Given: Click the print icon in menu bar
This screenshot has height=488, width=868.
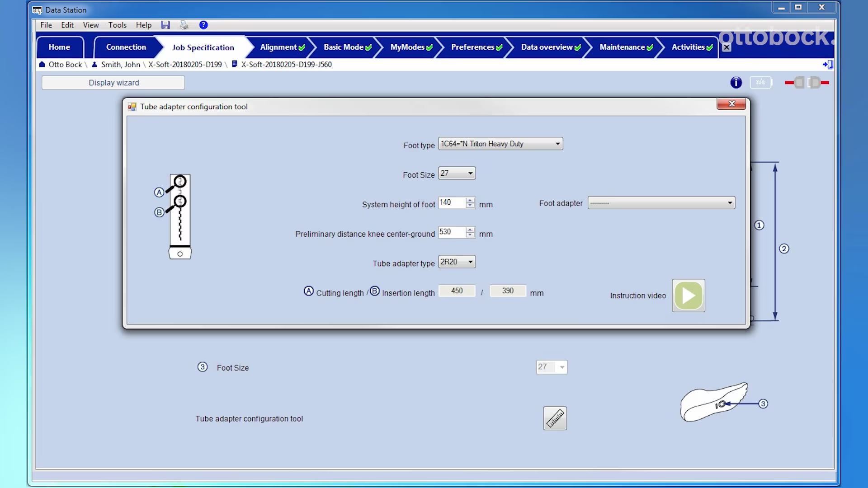Looking at the screenshot, I should [184, 25].
